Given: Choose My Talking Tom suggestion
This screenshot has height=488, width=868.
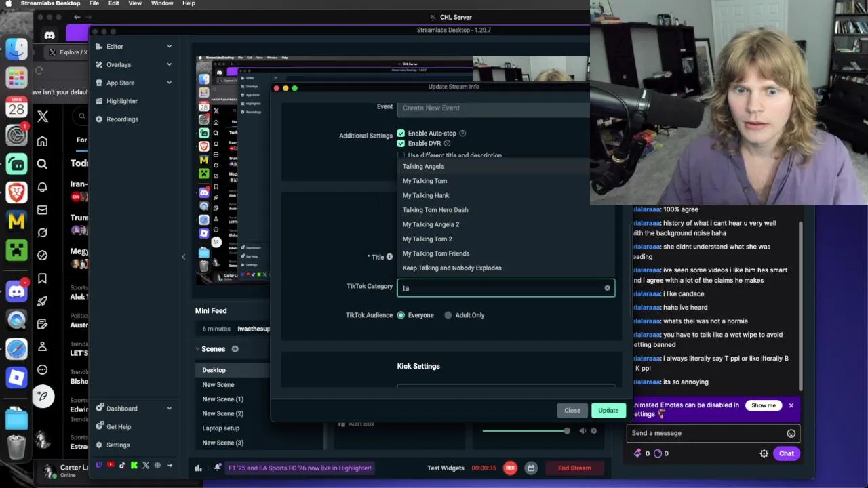Looking at the screenshot, I should 506,181.
